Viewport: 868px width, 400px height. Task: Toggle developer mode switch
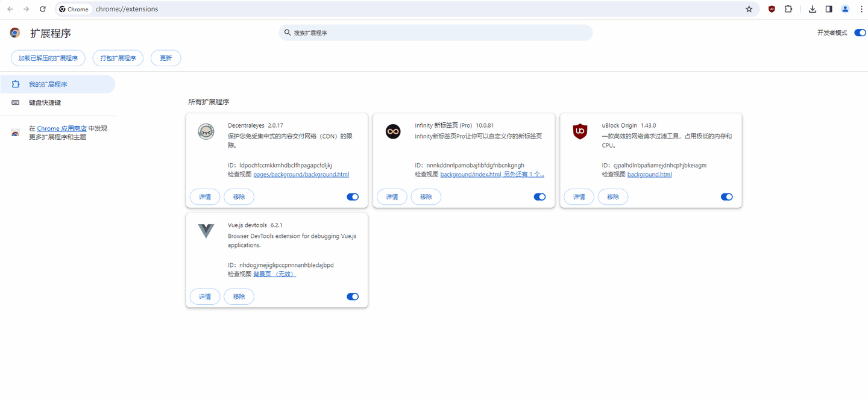tap(860, 33)
